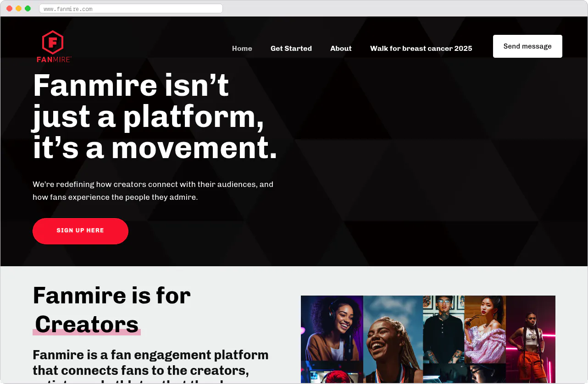Viewport: 588px width, 384px height.
Task: Click the green maximize traffic light button
Action: tap(28, 8)
